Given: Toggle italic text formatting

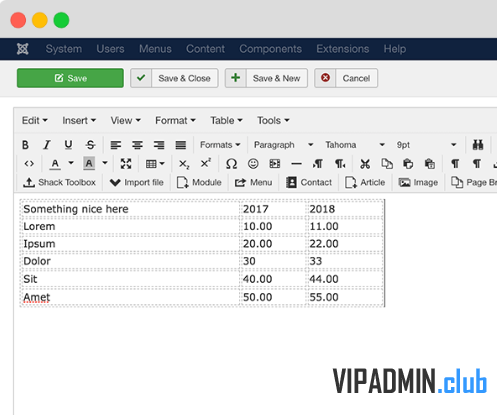Looking at the screenshot, I should tap(47, 145).
